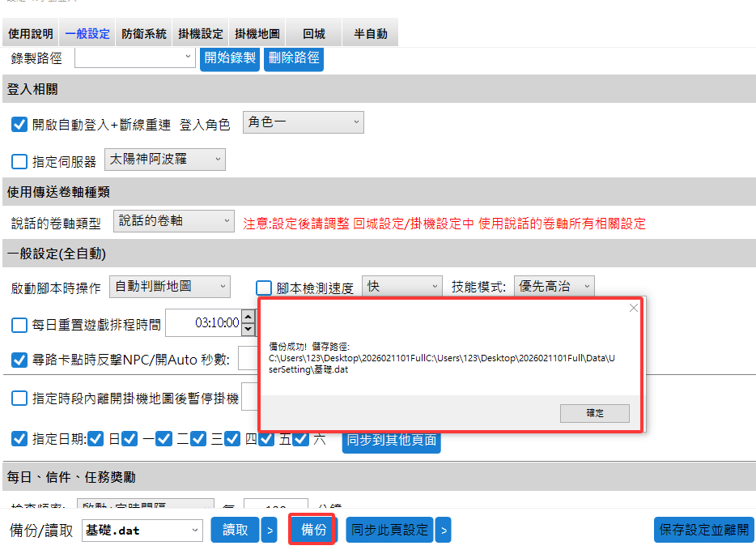Viewport: 756px width, 550px height.
Task: Click 開始錄製 button
Action: click(x=230, y=58)
